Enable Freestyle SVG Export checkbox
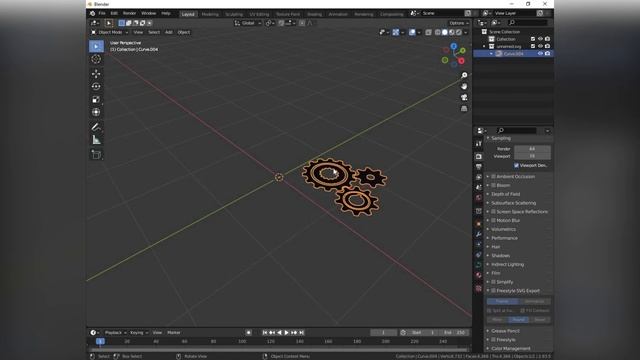Screen dimensions: 640x360 click(x=493, y=291)
